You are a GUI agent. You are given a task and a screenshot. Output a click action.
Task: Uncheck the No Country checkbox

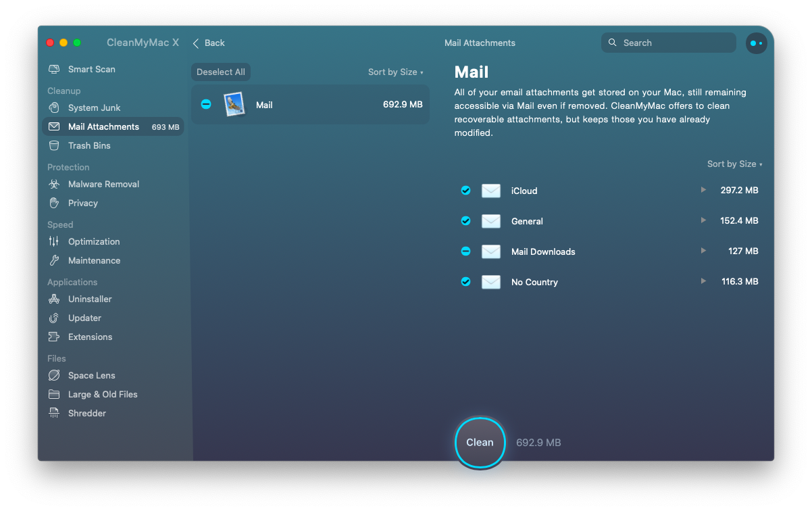465,282
